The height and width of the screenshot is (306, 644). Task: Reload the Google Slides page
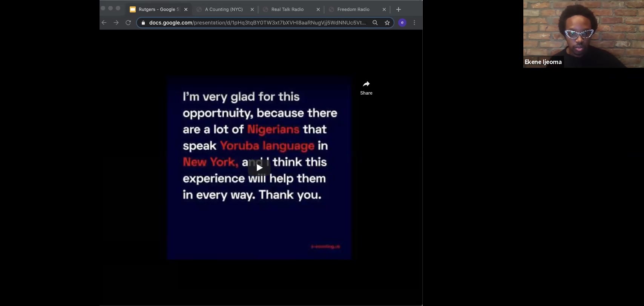[x=128, y=23]
